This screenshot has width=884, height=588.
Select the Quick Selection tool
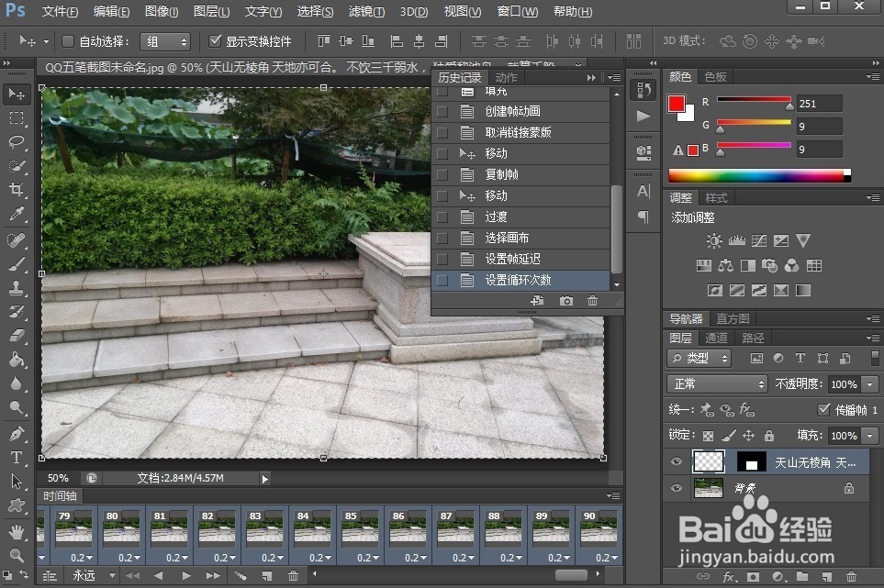17,166
